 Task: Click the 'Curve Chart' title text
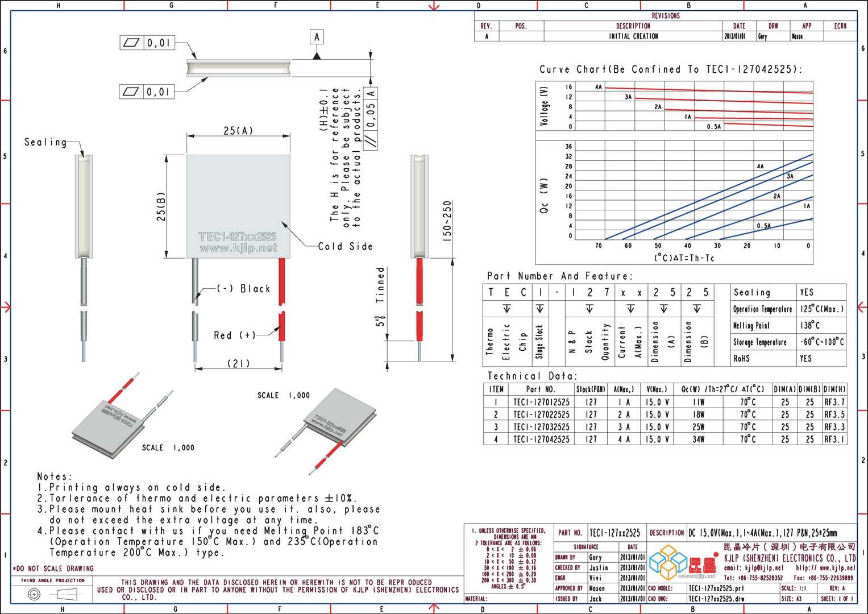671,69
